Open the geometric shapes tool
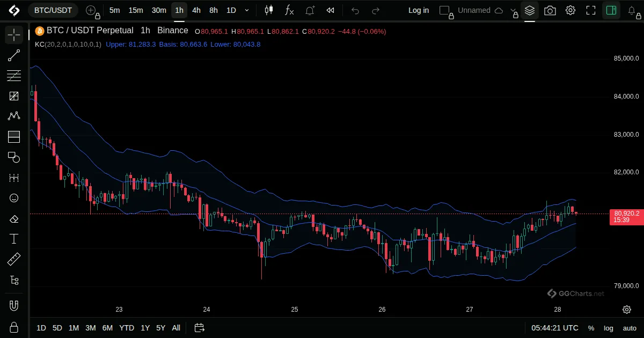The height and width of the screenshot is (338, 644). (x=14, y=157)
